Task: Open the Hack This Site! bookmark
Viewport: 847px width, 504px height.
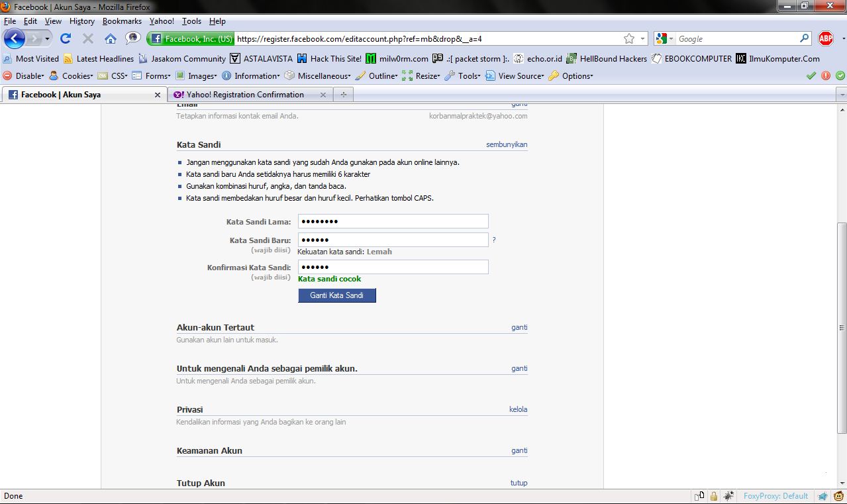Action: [x=330, y=58]
